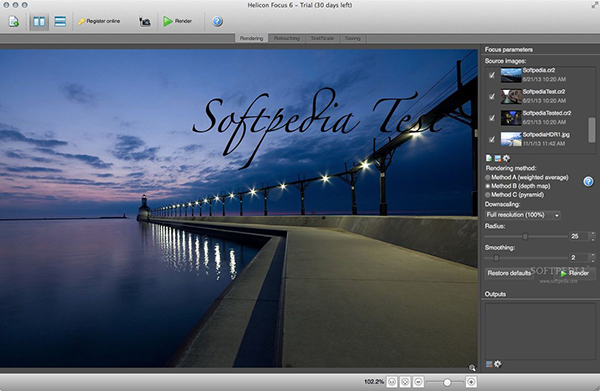Open the Downscaling Full resolution dropdown
This screenshot has width=600, height=391.
click(523, 215)
